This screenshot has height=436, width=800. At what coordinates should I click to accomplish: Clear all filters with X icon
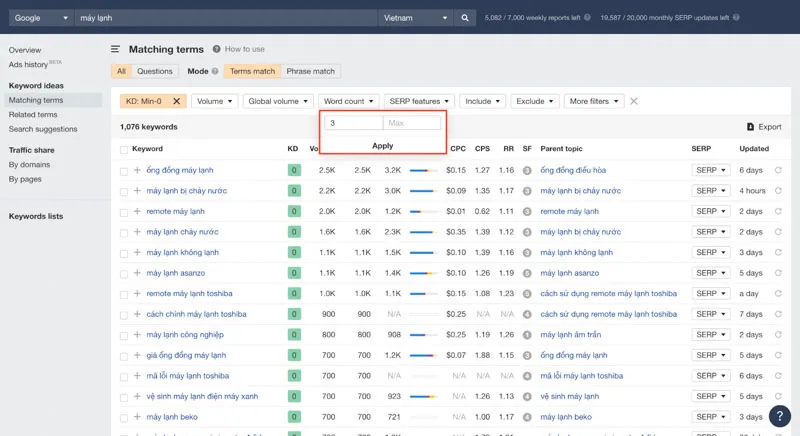(x=634, y=101)
